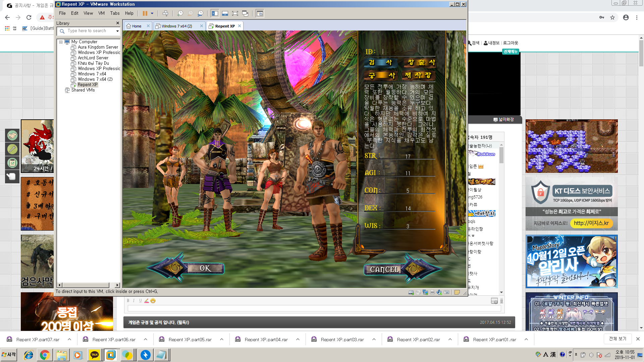Switch to Unity mode icon
Image resolution: width=644 pixels, height=362 pixels.
[245, 13]
